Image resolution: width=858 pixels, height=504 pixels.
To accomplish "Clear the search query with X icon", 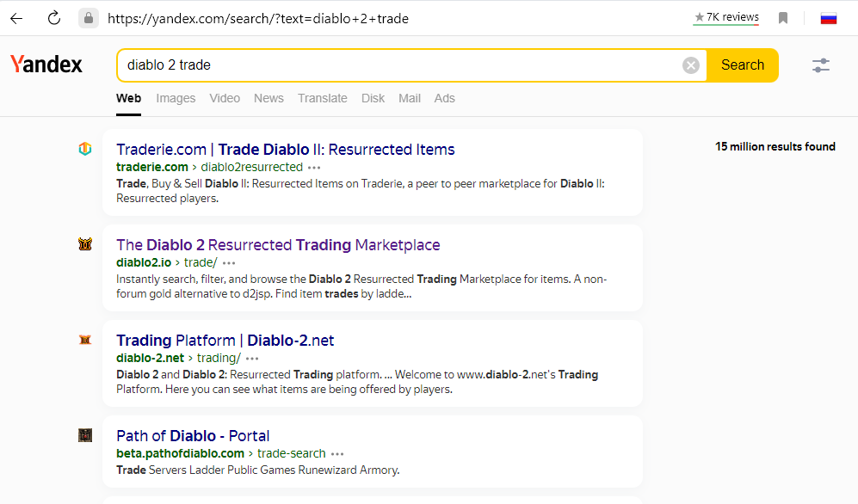I will pyautogui.click(x=691, y=65).
